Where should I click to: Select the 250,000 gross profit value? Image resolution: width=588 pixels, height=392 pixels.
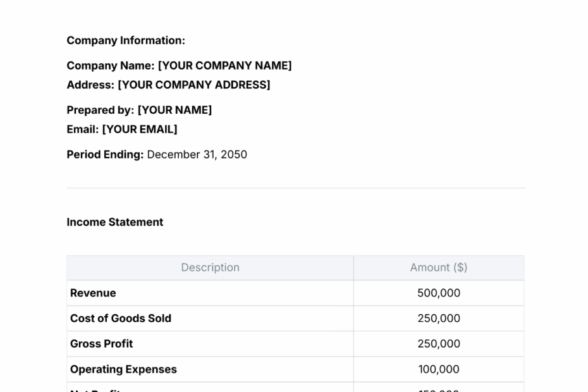[438, 343]
